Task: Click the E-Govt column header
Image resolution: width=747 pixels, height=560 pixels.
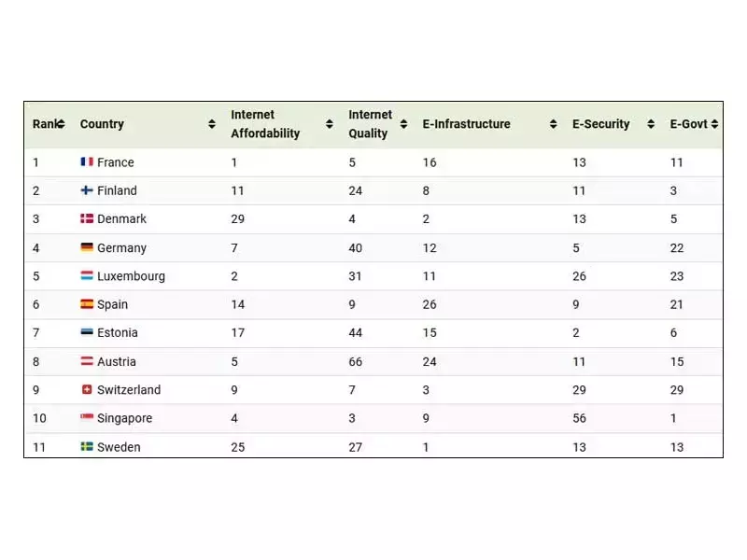Action: (689, 124)
